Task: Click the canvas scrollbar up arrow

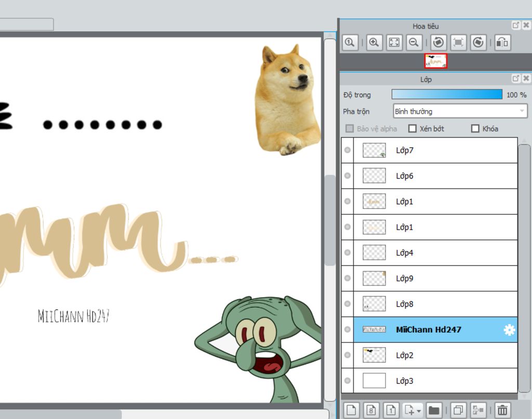Action: point(330,35)
